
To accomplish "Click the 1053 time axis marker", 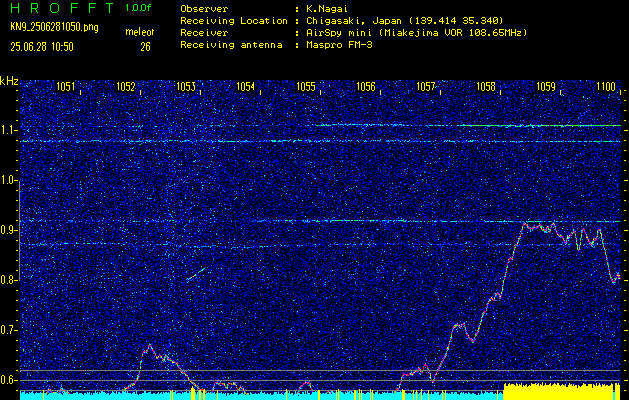I will pyautogui.click(x=186, y=86).
